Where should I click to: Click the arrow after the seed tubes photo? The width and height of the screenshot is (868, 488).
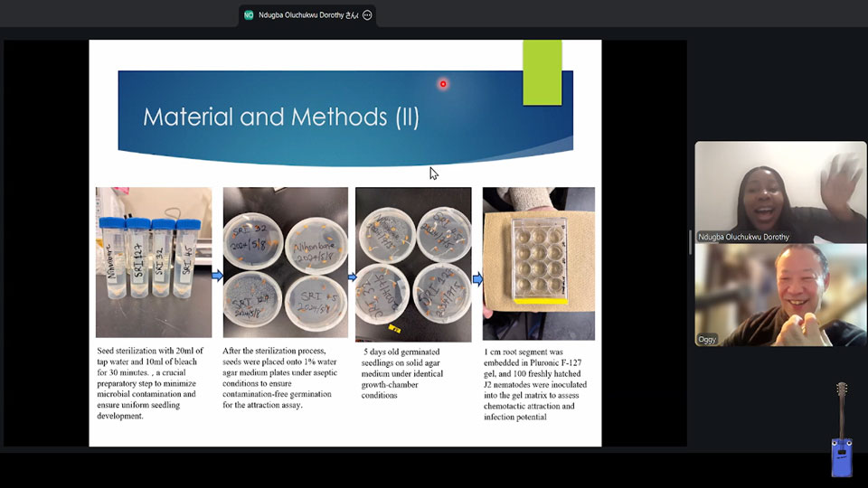coord(217,276)
